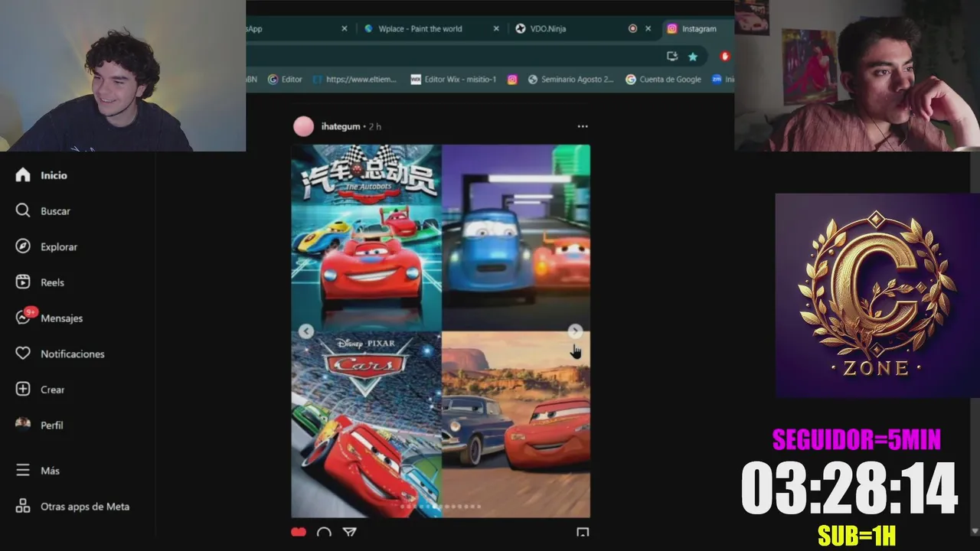The image size is (980, 551).
Task: Open the Perfil avatar icon
Action: [23, 425]
